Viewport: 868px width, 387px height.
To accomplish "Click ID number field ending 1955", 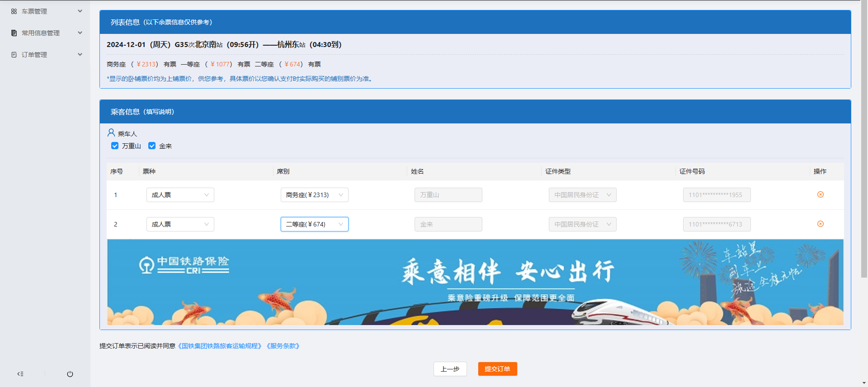I will pyautogui.click(x=717, y=195).
